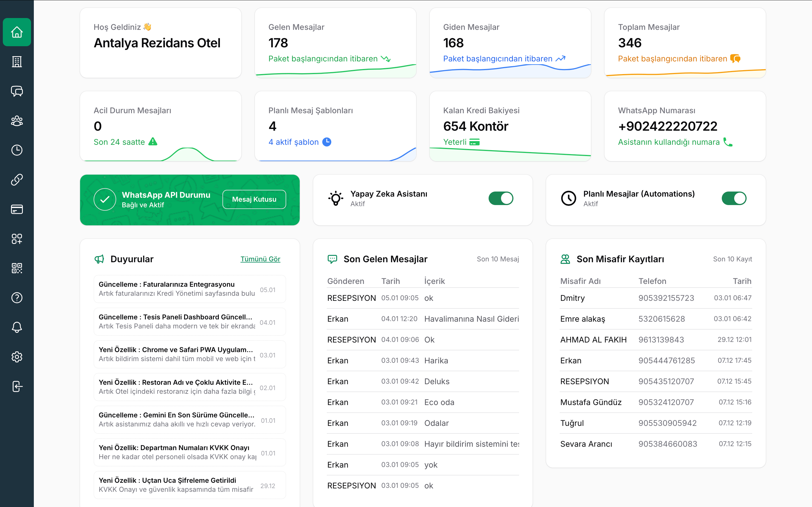
Task: Open the settings gear sidebar icon
Action: point(17,357)
